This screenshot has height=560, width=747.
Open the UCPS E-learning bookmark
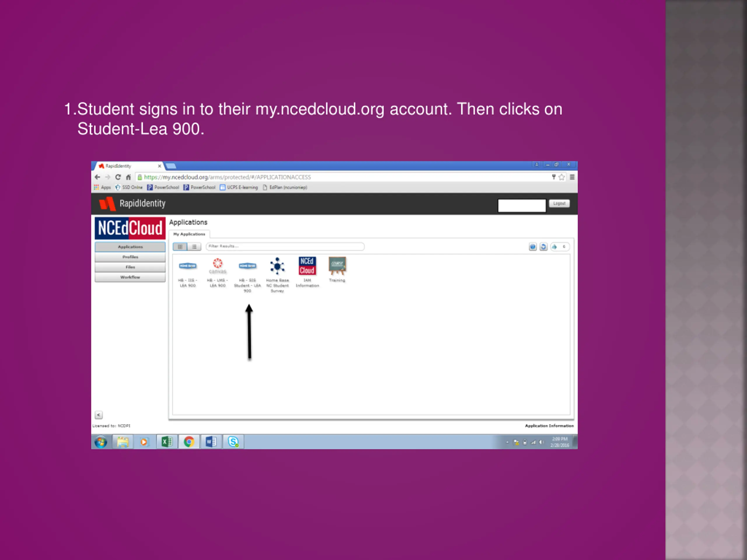click(x=239, y=187)
